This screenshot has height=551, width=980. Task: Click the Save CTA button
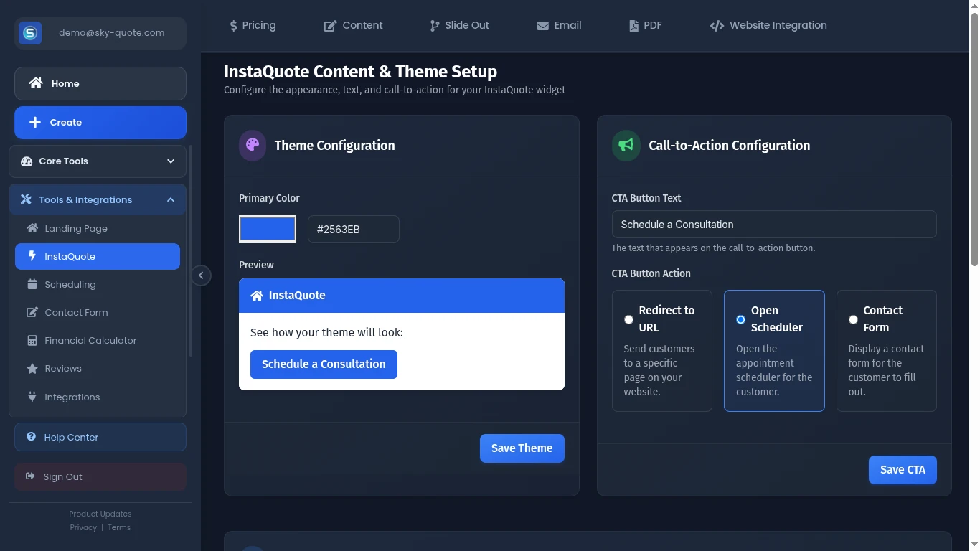click(902, 470)
